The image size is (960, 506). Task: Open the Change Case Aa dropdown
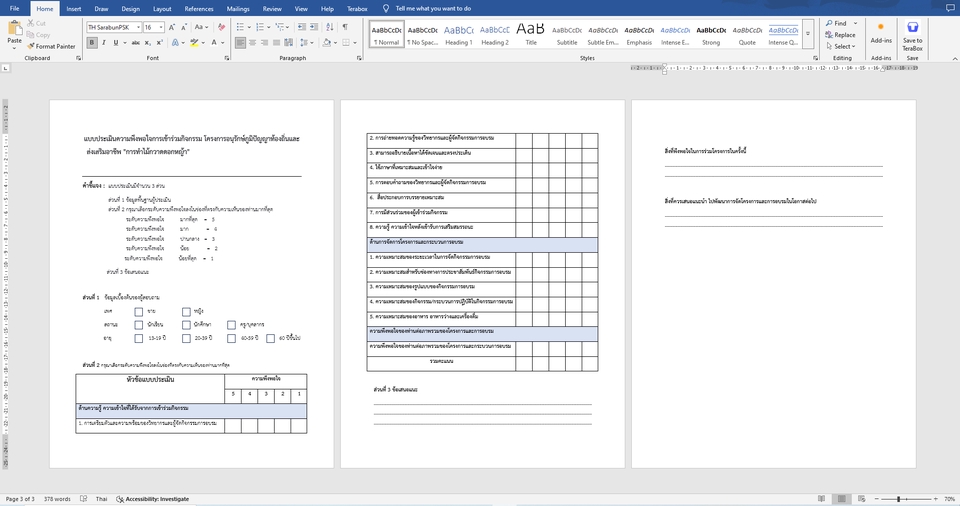point(200,27)
